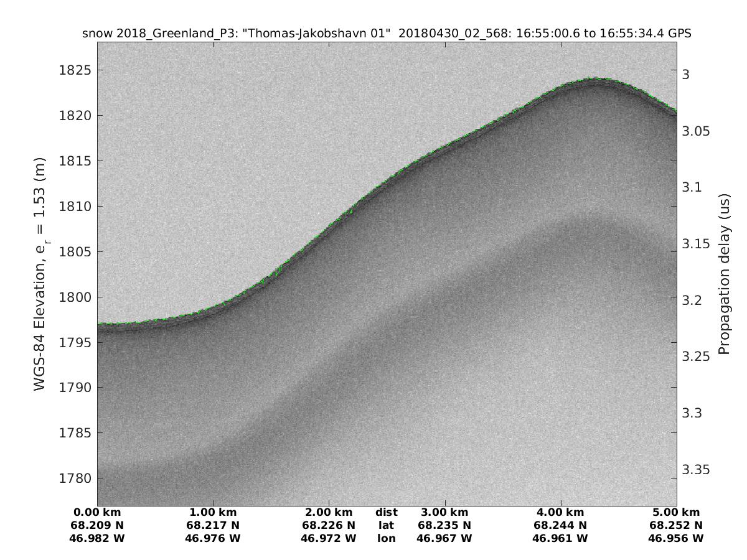The width and height of the screenshot is (747, 560).
Task: Click the Propagation delay axis label
Action: tap(723, 274)
